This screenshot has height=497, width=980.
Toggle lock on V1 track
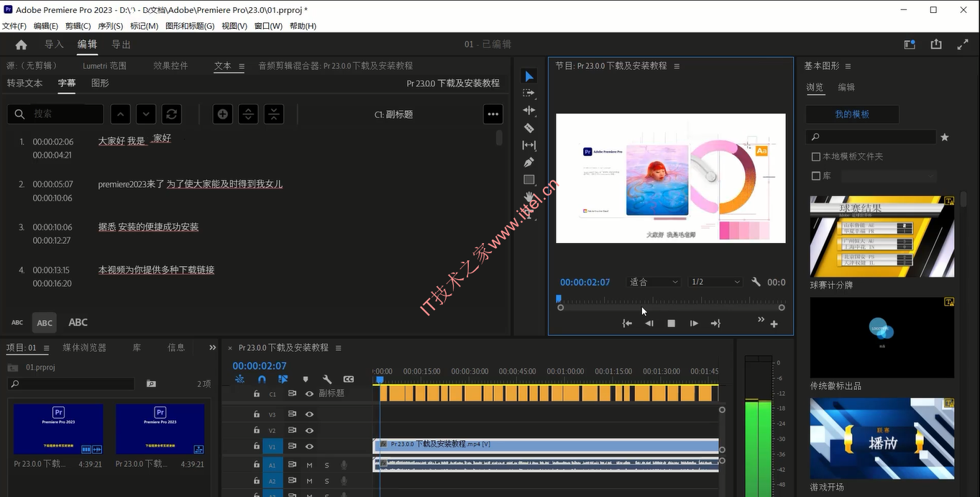[257, 447]
